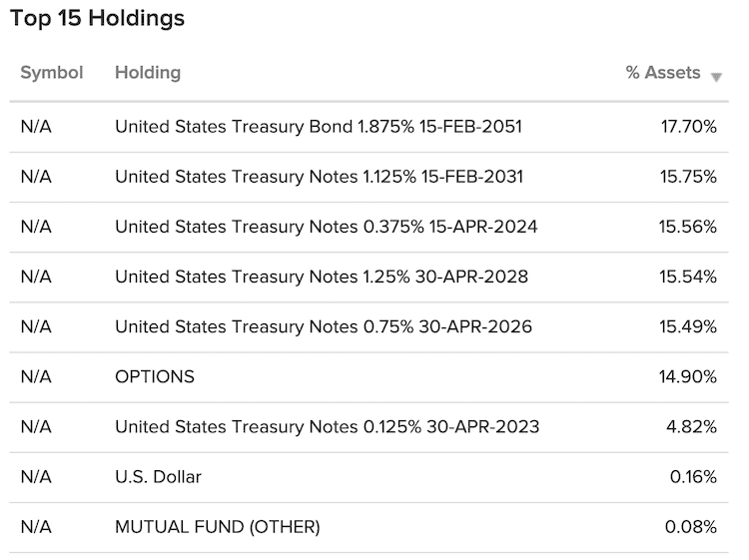Viewport: 749px width, 560px height.
Task: Open the Treasury Notes 0.125% 30-APR-2023 holding
Action: 328,427
